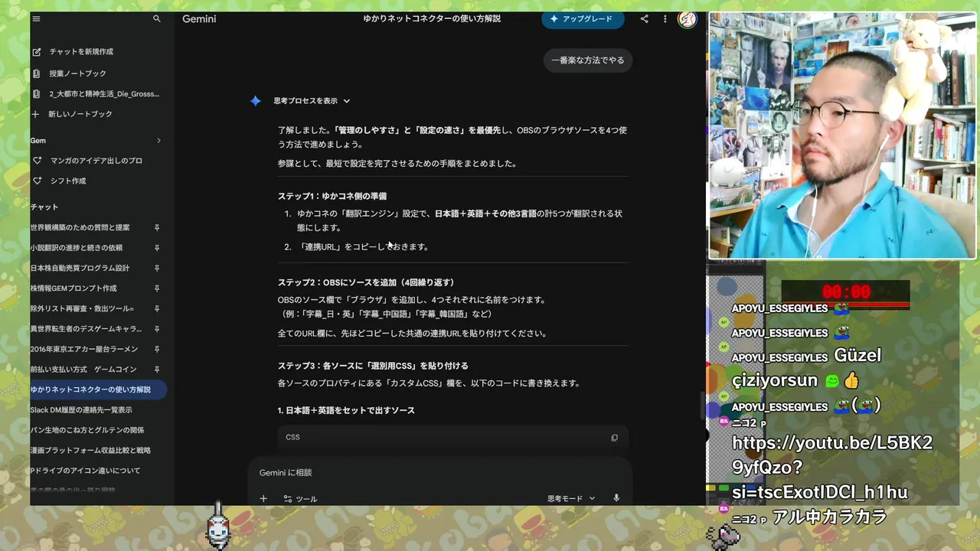Click the Gem icon next to シフト作成
This screenshot has height=551, width=980.
36,181
